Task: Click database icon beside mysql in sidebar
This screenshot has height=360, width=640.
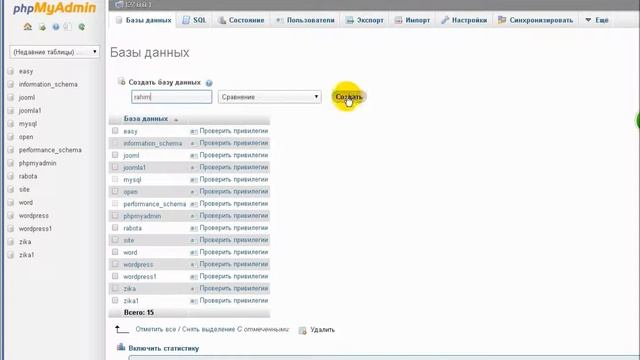Action: pos(11,124)
